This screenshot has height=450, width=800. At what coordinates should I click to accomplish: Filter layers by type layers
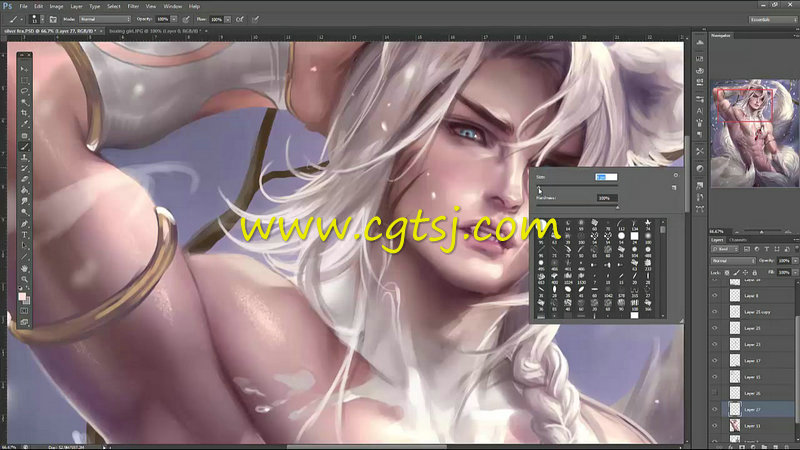767,249
